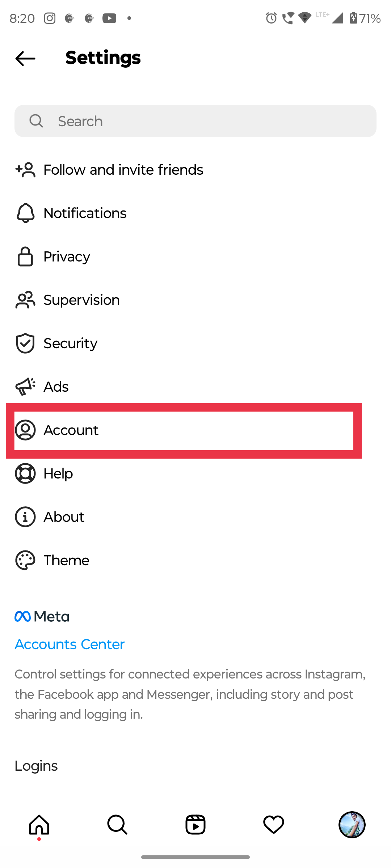This screenshot has width=391, height=868.
Task: Tap the Privacy lock icon
Action: click(x=25, y=256)
